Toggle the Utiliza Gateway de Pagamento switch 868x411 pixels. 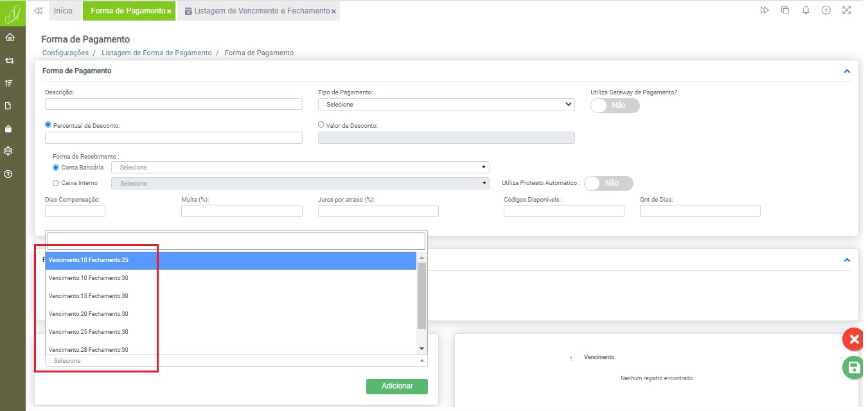(x=615, y=105)
